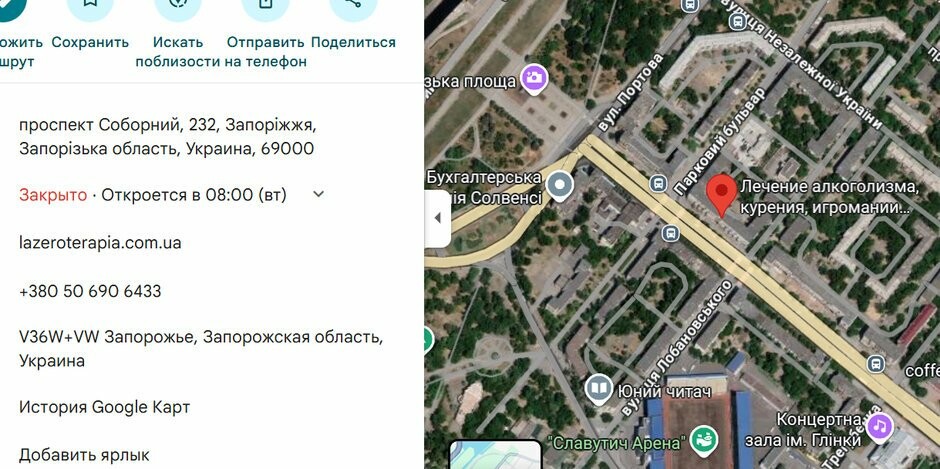Expand opening hours chevron next to Закрыто
Viewport: 940px width, 469px height.
(319, 194)
